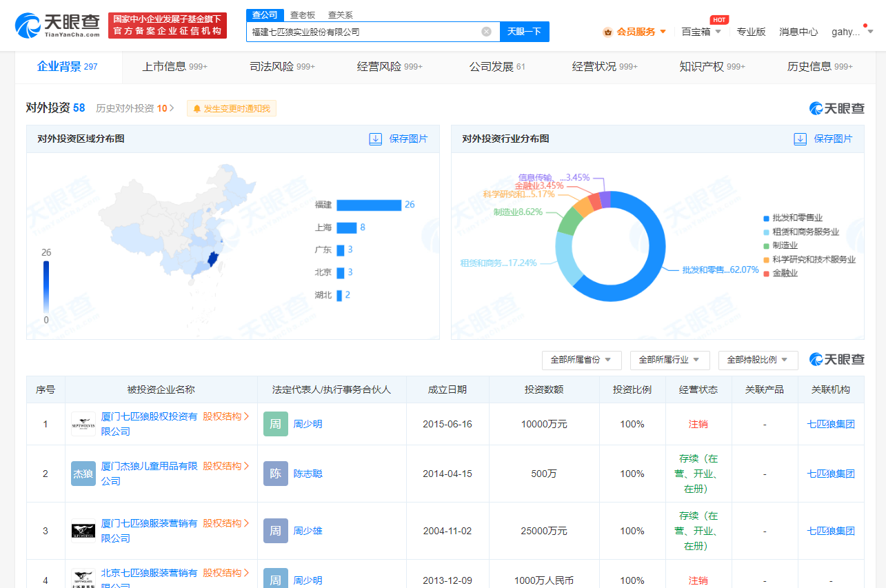
Task: Open 七匹狼集团 link in row 2
Action: coord(831,474)
